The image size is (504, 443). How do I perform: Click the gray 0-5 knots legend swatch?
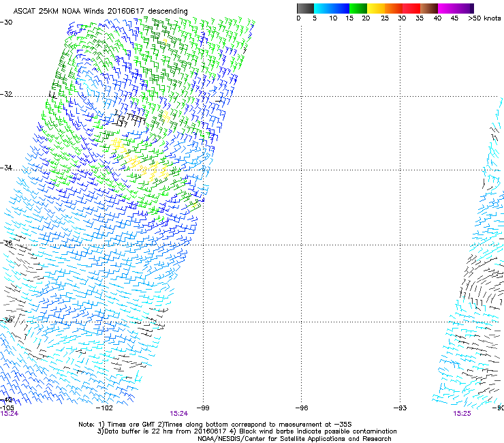[x=305, y=8]
